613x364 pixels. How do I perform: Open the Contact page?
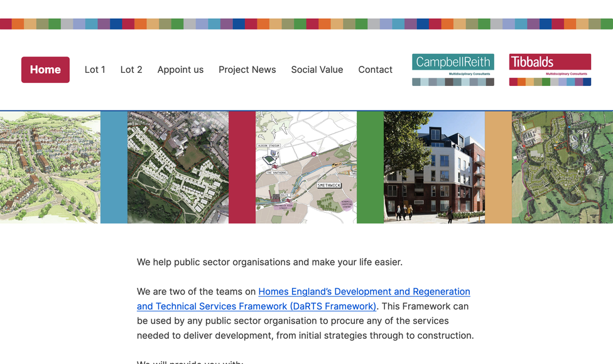pyautogui.click(x=375, y=70)
